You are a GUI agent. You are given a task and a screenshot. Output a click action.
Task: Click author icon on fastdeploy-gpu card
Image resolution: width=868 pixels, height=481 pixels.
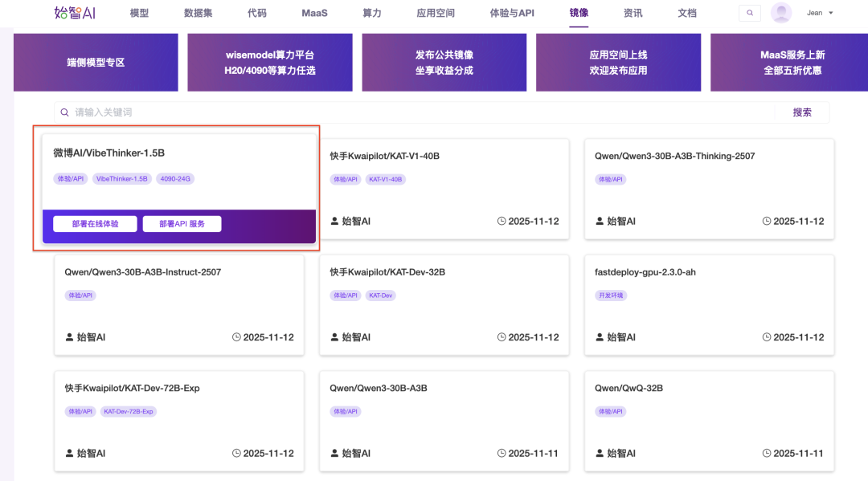(600, 337)
